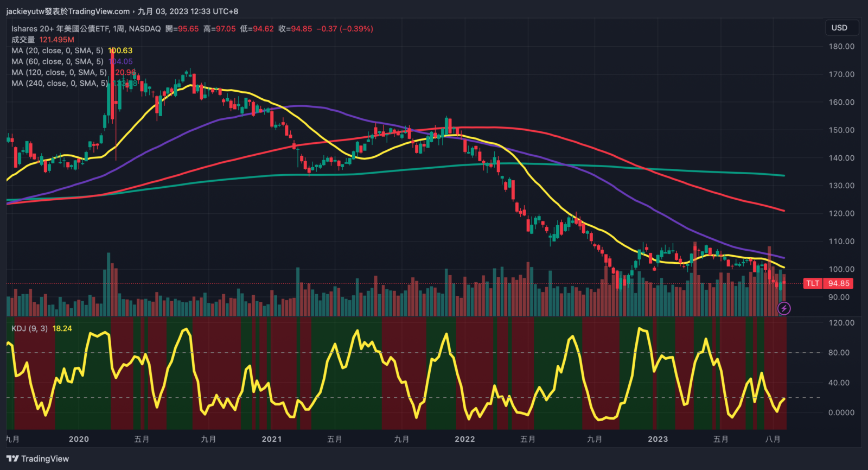Click the purple lightning bolt icon

(x=784, y=308)
